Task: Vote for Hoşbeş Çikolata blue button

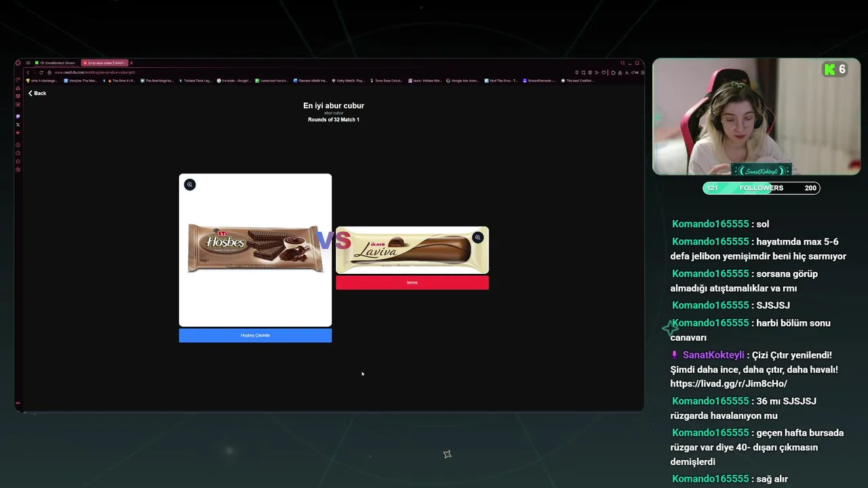Action: point(255,335)
